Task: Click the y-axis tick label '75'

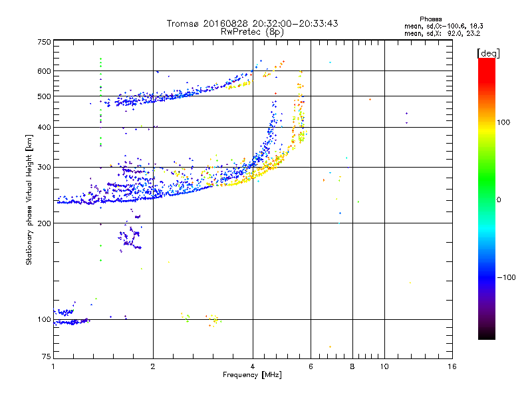Action: 47,356
